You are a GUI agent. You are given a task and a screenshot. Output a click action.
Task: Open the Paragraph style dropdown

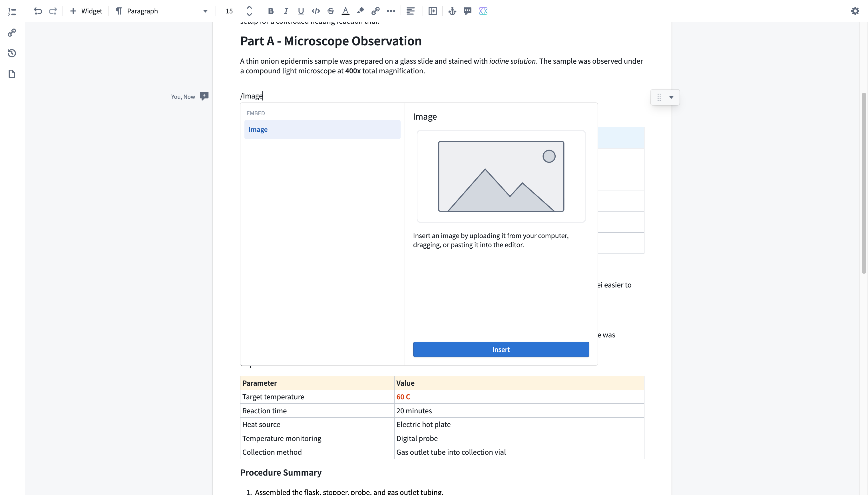(162, 11)
